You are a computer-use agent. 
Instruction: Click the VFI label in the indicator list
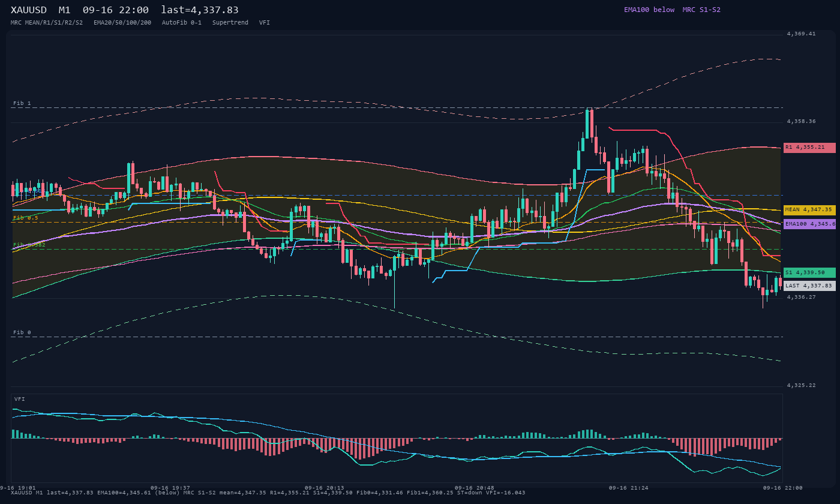coord(265,22)
